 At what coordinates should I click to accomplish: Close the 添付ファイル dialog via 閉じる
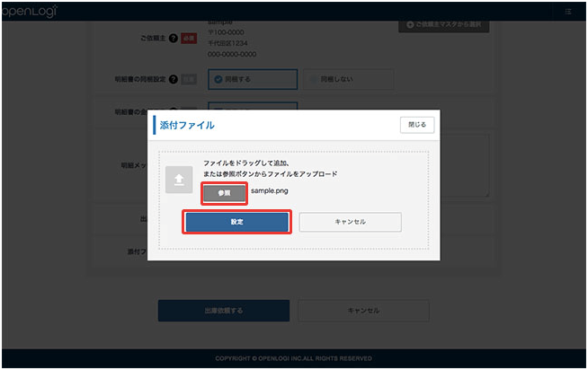click(417, 125)
